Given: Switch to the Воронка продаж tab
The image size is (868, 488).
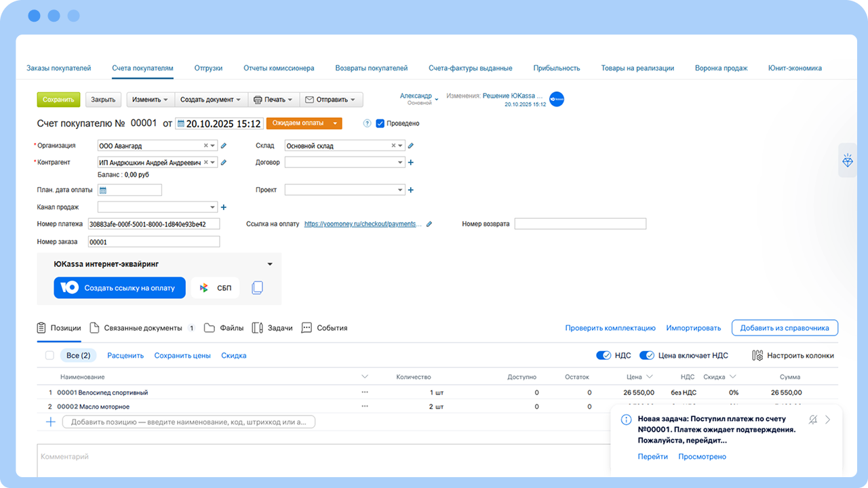Looking at the screenshot, I should pyautogui.click(x=721, y=68).
